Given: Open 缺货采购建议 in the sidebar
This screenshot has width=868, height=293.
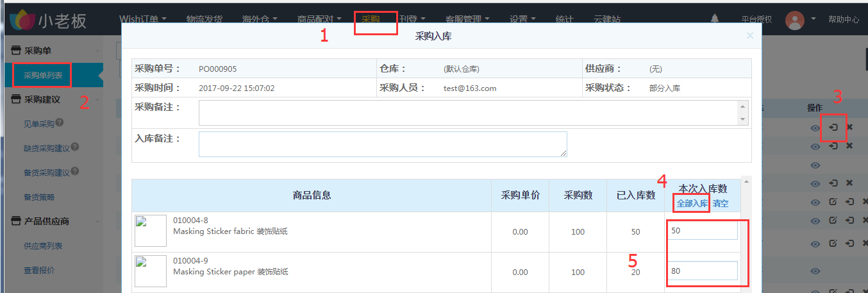Looking at the screenshot, I should click(x=47, y=148).
